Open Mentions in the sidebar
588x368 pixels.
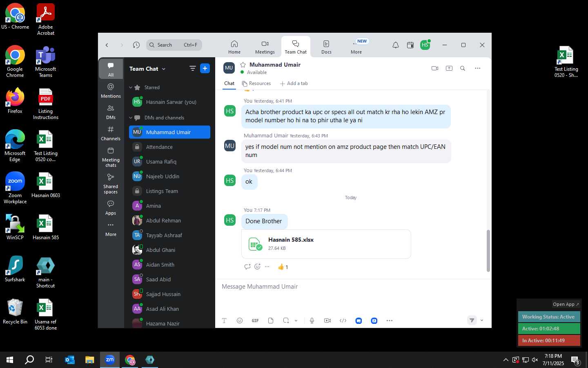click(111, 91)
